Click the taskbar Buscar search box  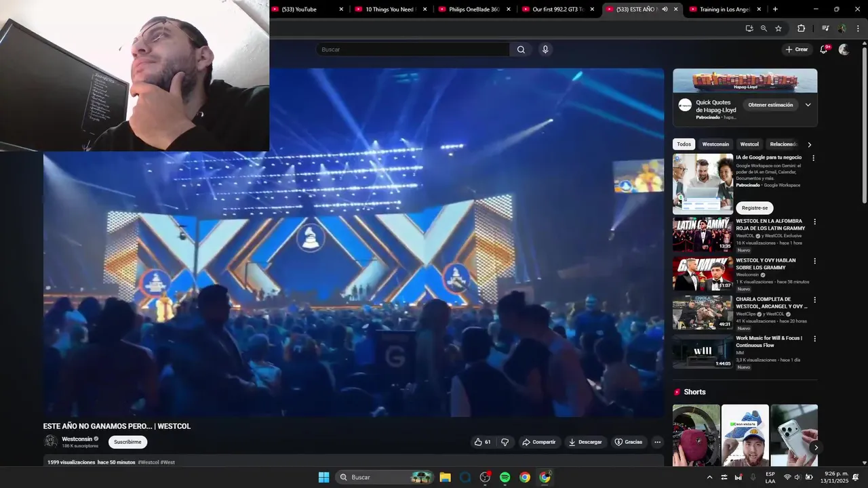pyautogui.click(x=384, y=477)
